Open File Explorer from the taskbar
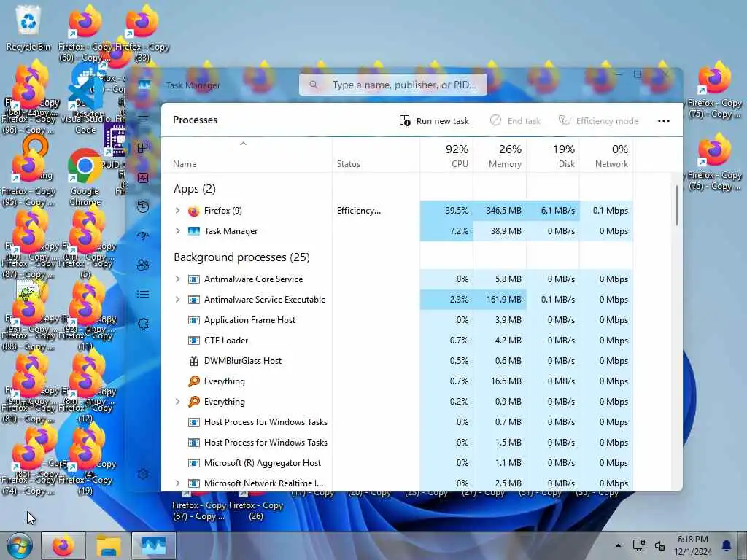The width and height of the screenshot is (747, 560). click(x=108, y=545)
